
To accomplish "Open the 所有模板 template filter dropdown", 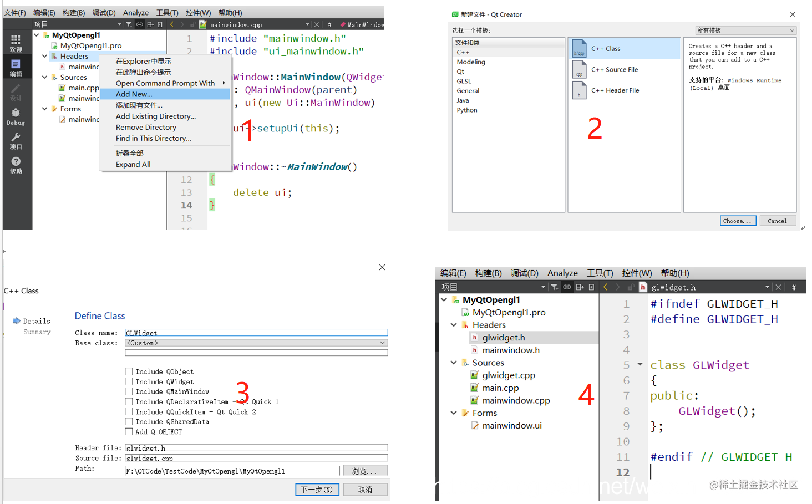I will click(746, 30).
